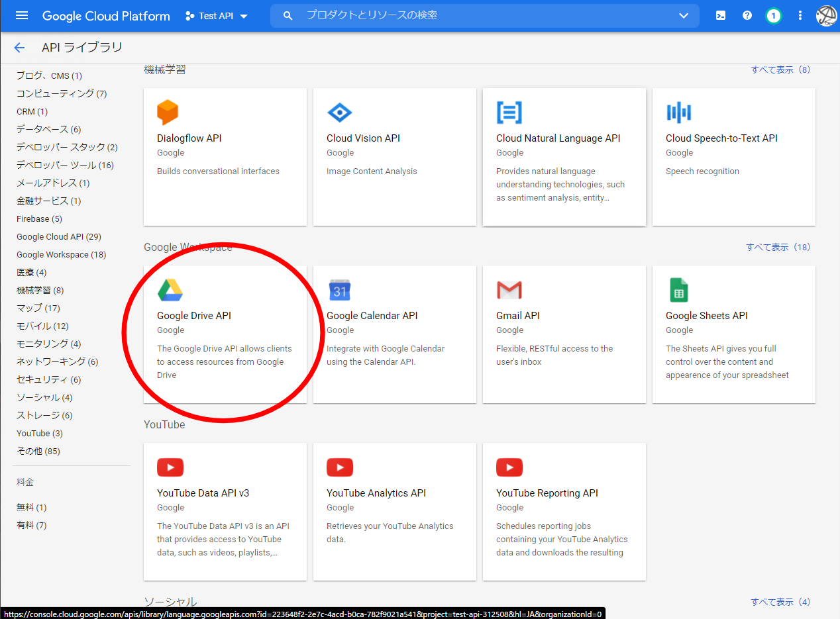Click the project selector dots icon
The image size is (840, 619).
pyautogui.click(x=190, y=16)
